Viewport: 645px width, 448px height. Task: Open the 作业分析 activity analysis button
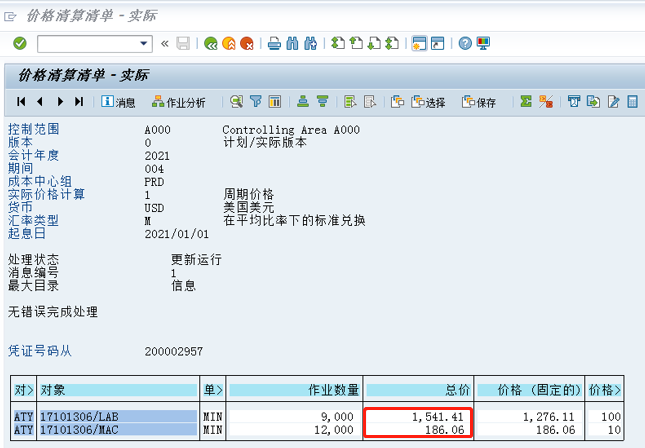(x=179, y=102)
